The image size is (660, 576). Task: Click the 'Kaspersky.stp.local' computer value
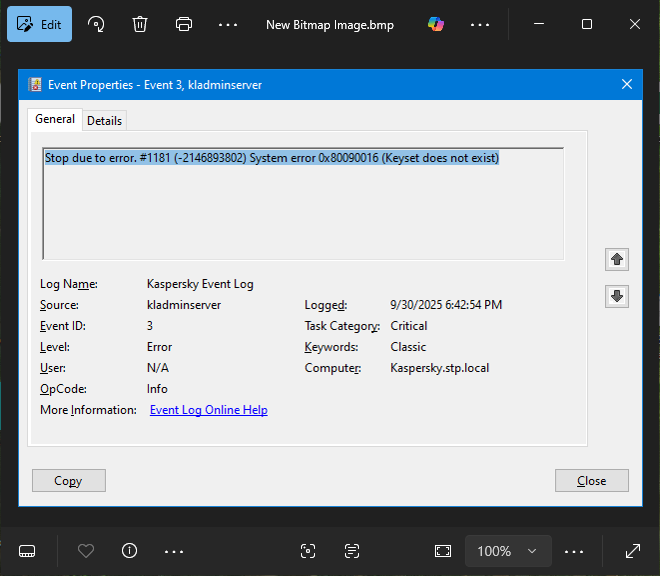point(439,368)
